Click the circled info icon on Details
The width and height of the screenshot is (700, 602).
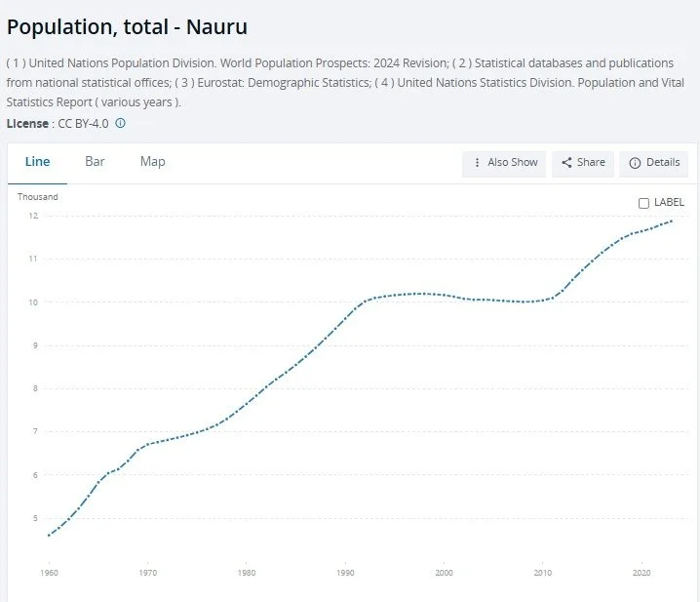(x=635, y=163)
